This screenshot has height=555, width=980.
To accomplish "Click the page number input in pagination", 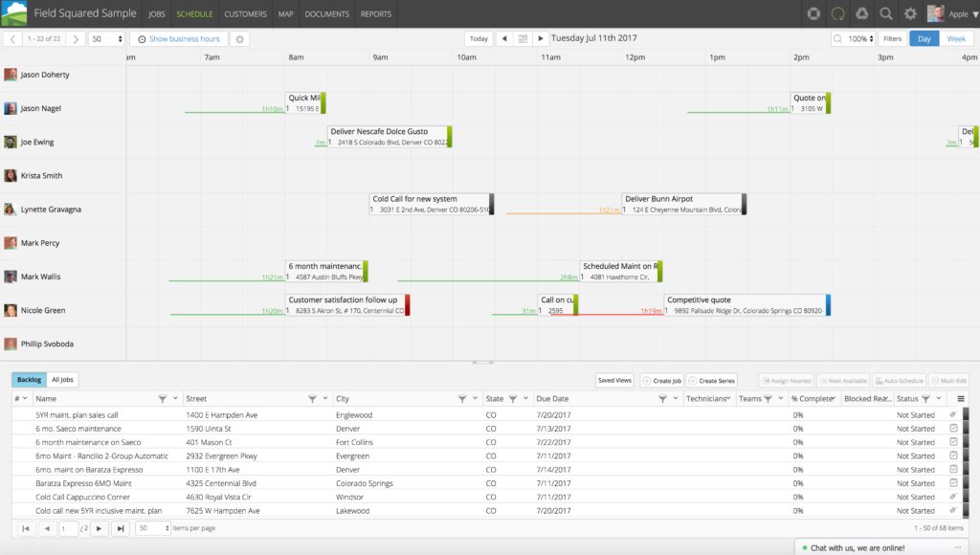I will click(68, 527).
